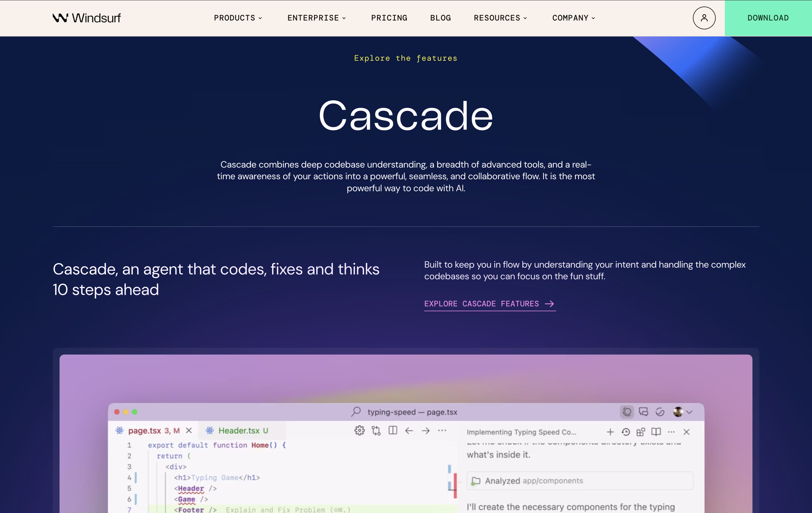Viewport: 812px width, 513px height.
Task: Click the squiggly-underlined Header tag on line 5
Action: point(191,488)
